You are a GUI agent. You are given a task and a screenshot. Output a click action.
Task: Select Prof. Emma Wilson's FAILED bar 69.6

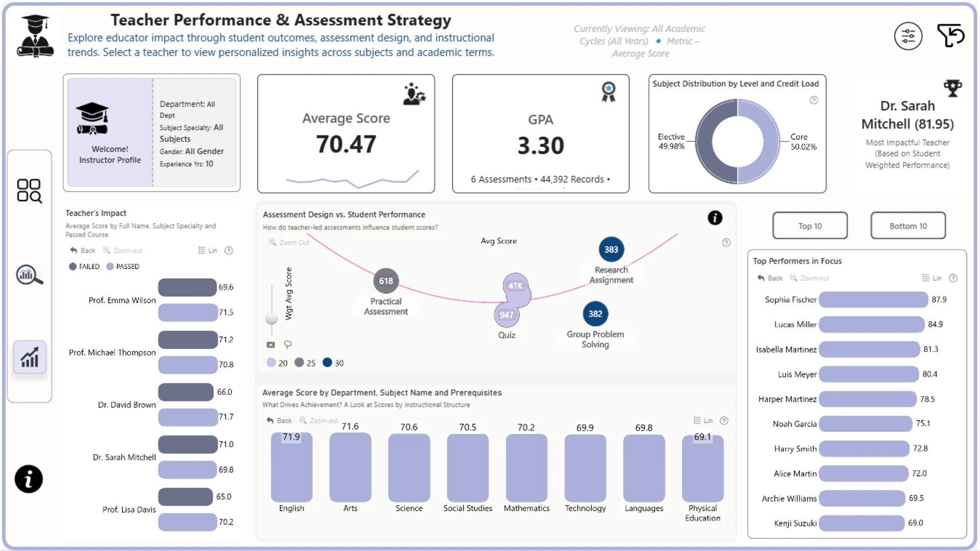pos(187,287)
